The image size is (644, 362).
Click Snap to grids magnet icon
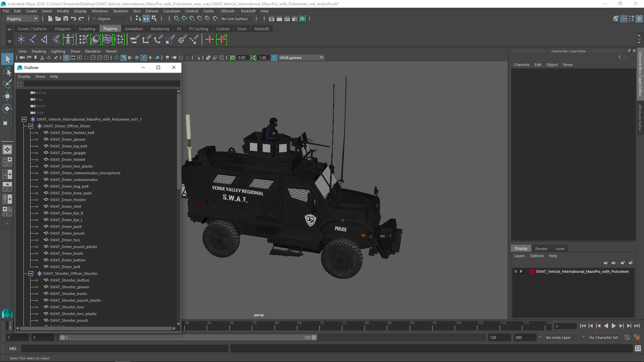tap(176, 19)
